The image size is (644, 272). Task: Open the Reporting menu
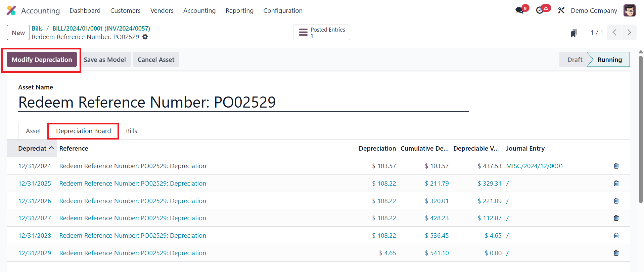(239, 11)
